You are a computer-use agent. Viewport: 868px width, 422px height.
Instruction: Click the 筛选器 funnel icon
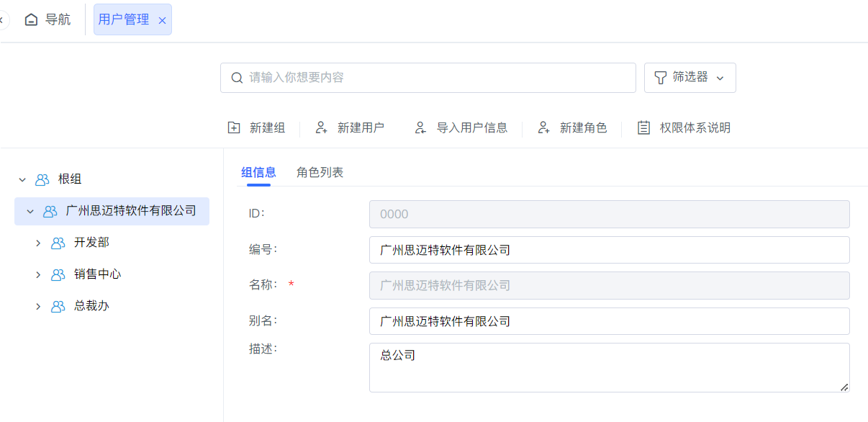660,78
